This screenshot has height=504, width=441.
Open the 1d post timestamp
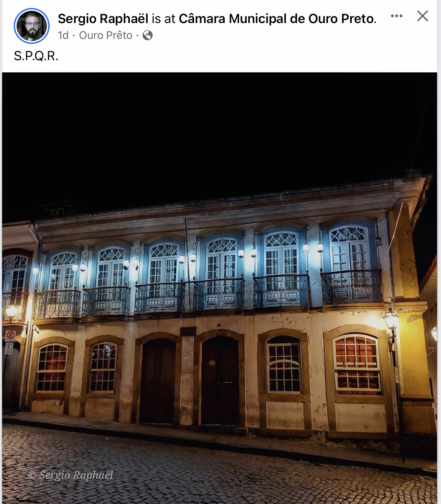[x=63, y=35]
